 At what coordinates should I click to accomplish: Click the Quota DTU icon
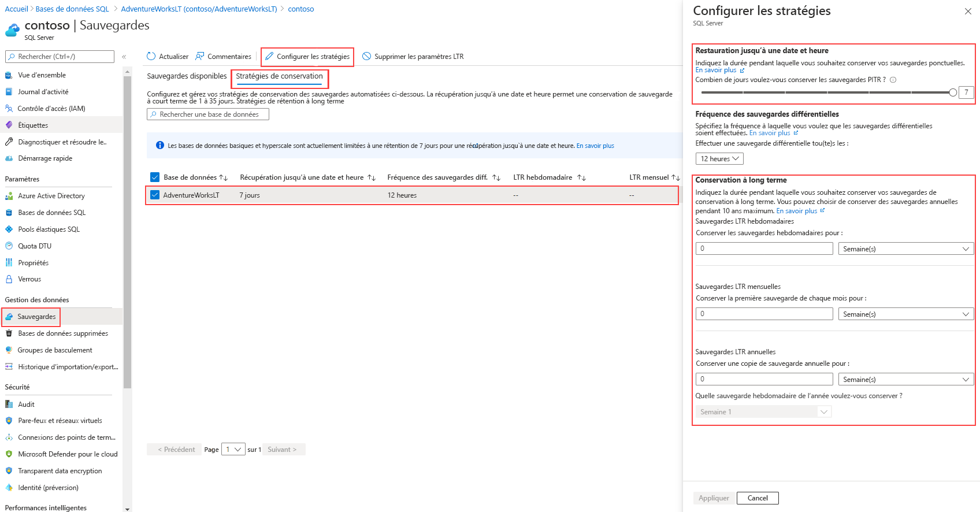[9, 246]
